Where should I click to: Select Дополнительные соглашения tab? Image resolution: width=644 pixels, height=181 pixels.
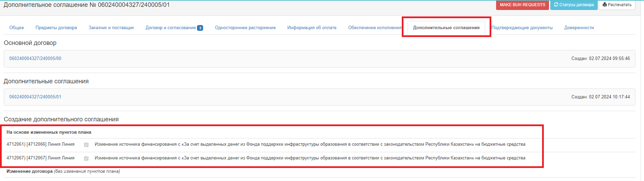point(446,28)
